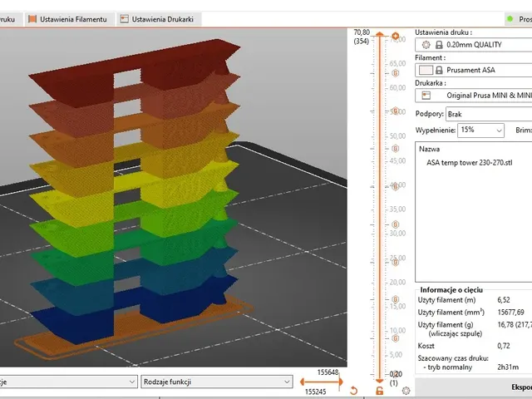Click the Nazwa column header
This screenshot has height=399, width=532.
[x=429, y=149]
